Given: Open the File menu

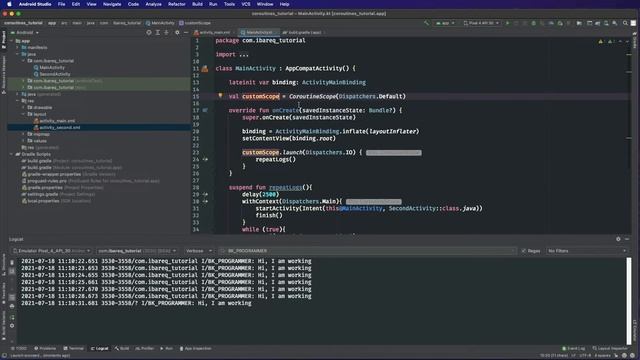Looking at the screenshot, I should coord(61,4).
